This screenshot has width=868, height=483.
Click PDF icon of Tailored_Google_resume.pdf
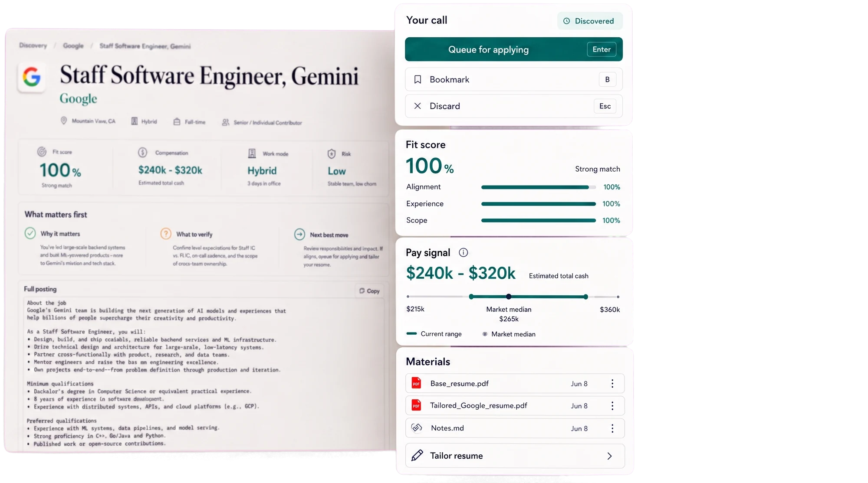416,405
